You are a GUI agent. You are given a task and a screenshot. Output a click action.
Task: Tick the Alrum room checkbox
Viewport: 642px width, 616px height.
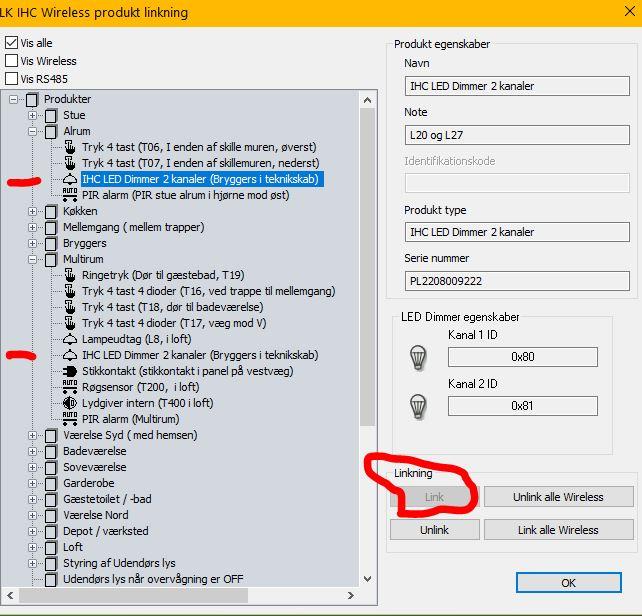[51, 131]
